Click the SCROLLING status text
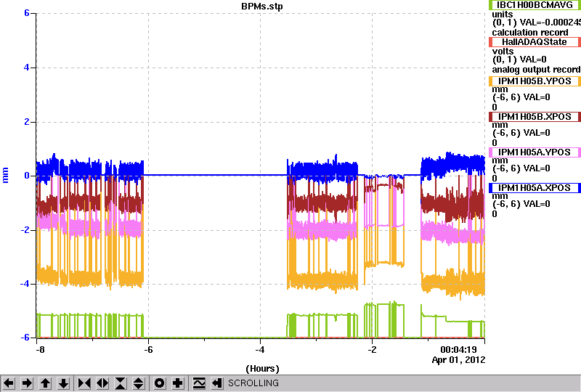Screen dimensions: 581x392 [x=253, y=383]
